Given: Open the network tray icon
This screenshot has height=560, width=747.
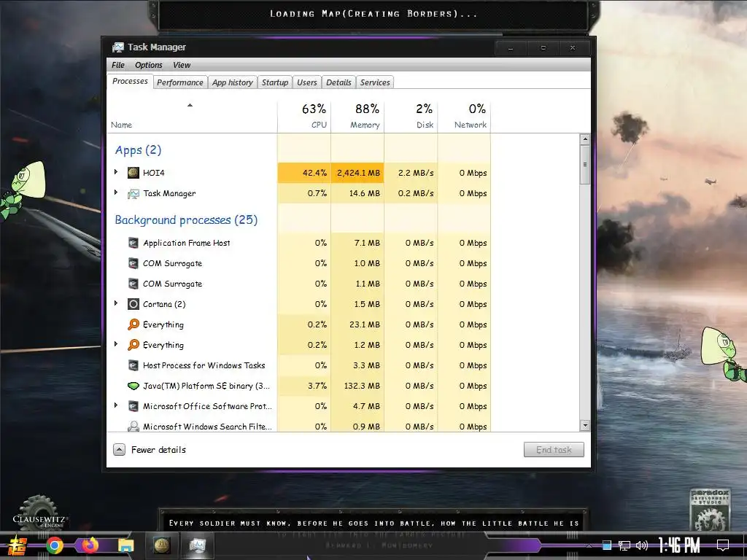Looking at the screenshot, I should pyautogui.click(x=624, y=545).
